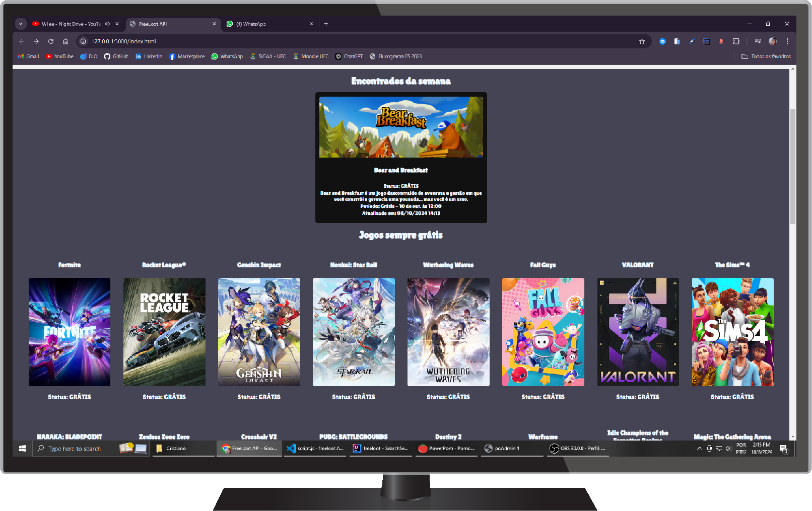Click the Jogos sempre grátis heading
This screenshot has width=812, height=511.
[401, 235]
